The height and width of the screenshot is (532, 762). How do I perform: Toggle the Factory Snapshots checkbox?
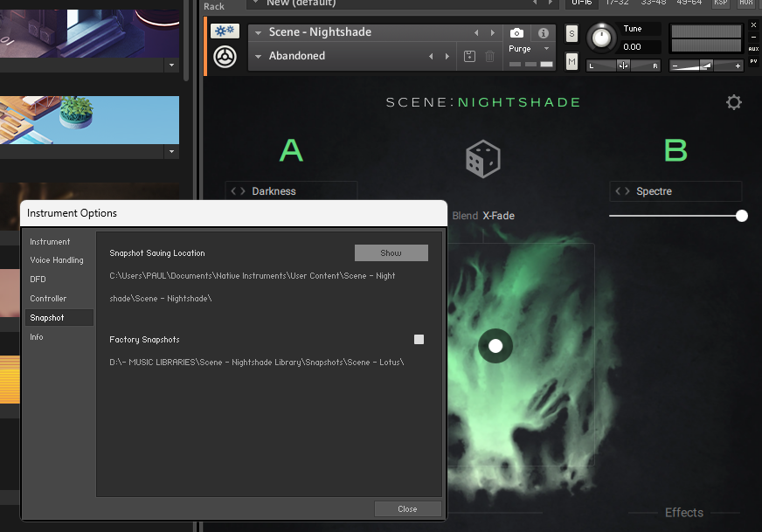(x=419, y=339)
